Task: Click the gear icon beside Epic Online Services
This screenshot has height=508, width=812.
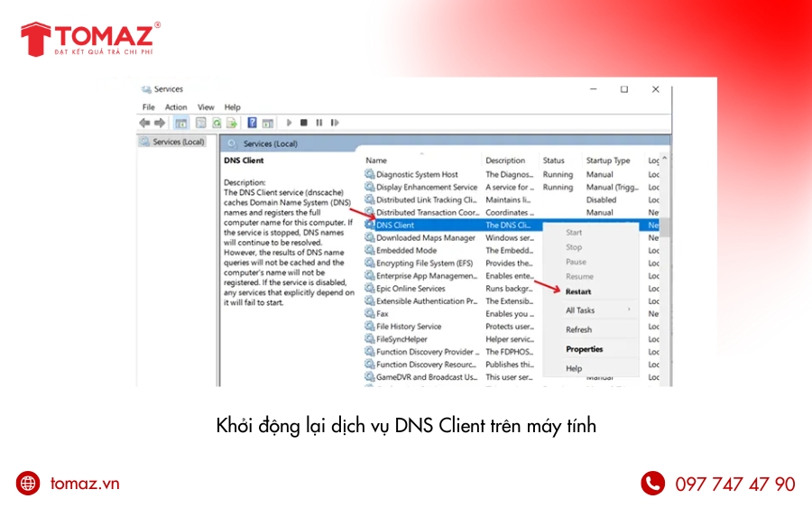Action: (x=369, y=288)
